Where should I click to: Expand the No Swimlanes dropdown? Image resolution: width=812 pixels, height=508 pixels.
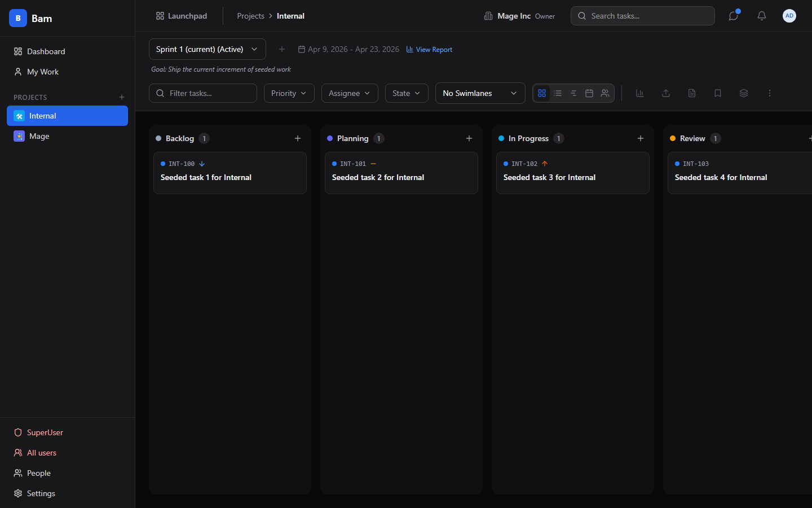click(480, 93)
